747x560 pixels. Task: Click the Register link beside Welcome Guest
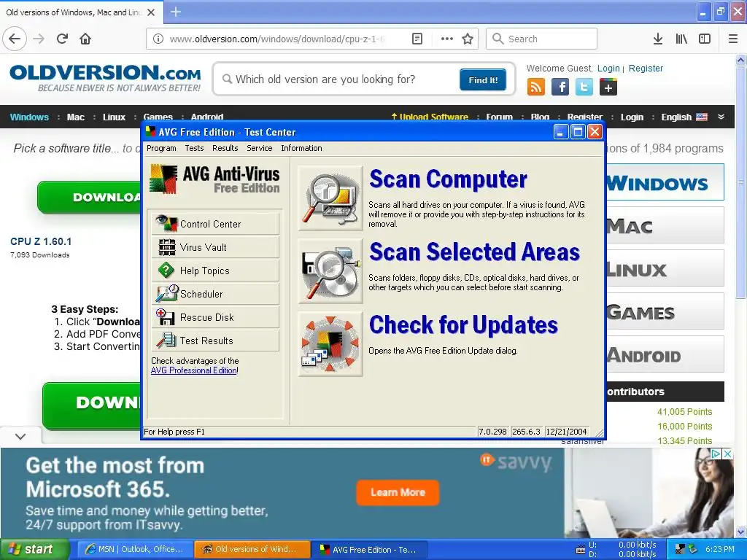click(646, 68)
